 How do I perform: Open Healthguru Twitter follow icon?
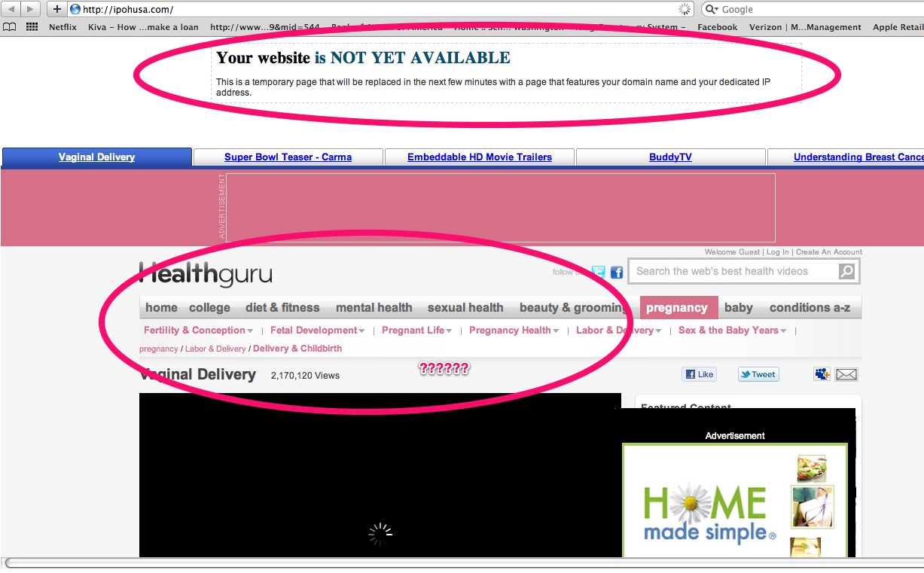click(x=598, y=272)
